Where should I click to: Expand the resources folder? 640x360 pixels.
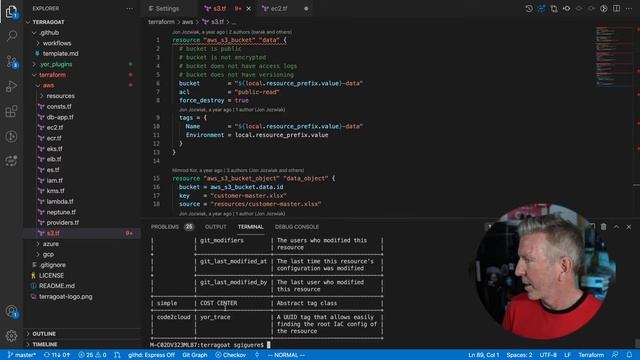pyautogui.click(x=82, y=96)
